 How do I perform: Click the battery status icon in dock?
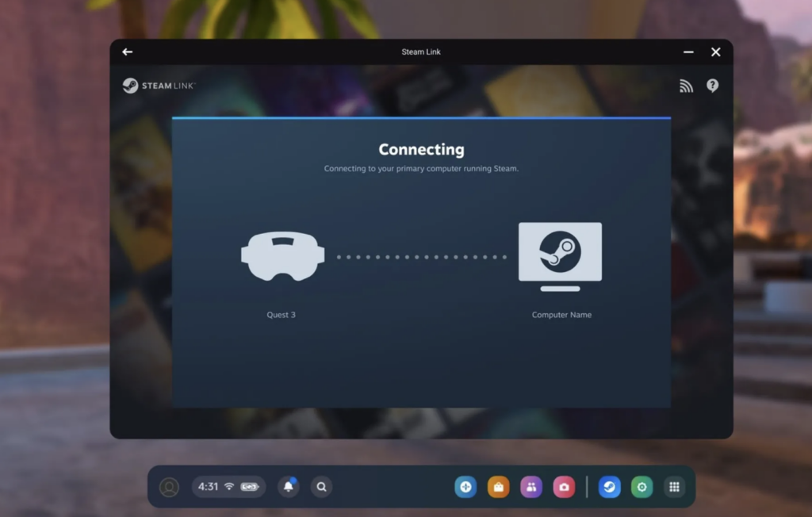point(250,487)
